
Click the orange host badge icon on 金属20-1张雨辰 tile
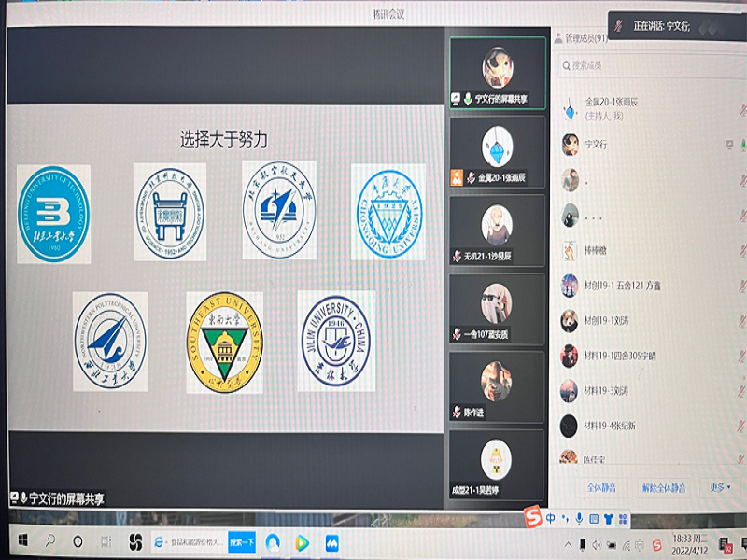point(457,177)
